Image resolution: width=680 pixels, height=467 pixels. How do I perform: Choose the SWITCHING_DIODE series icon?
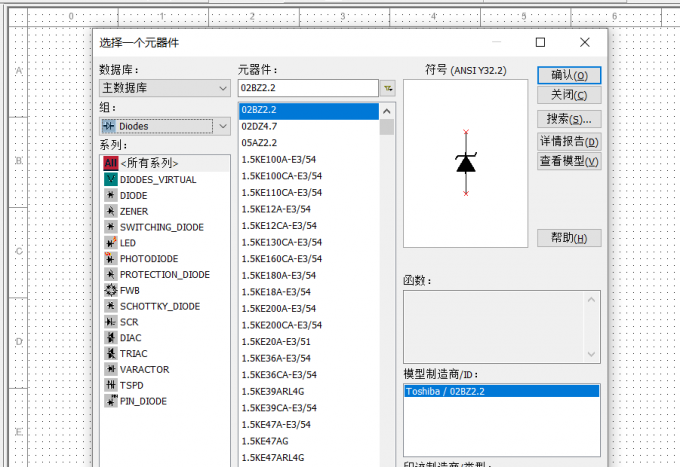pos(111,227)
